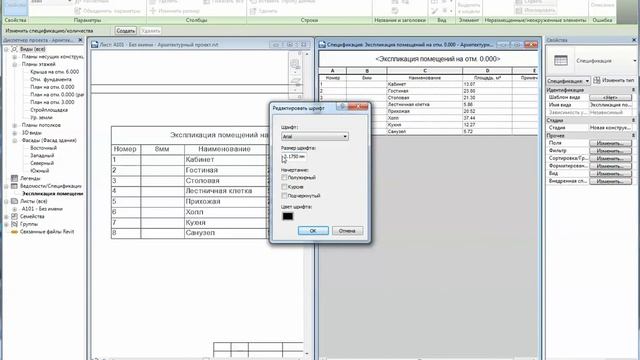The height and width of the screenshot is (360, 640).
Task: Click Изменить button for Фильтр
Action: 610,151
